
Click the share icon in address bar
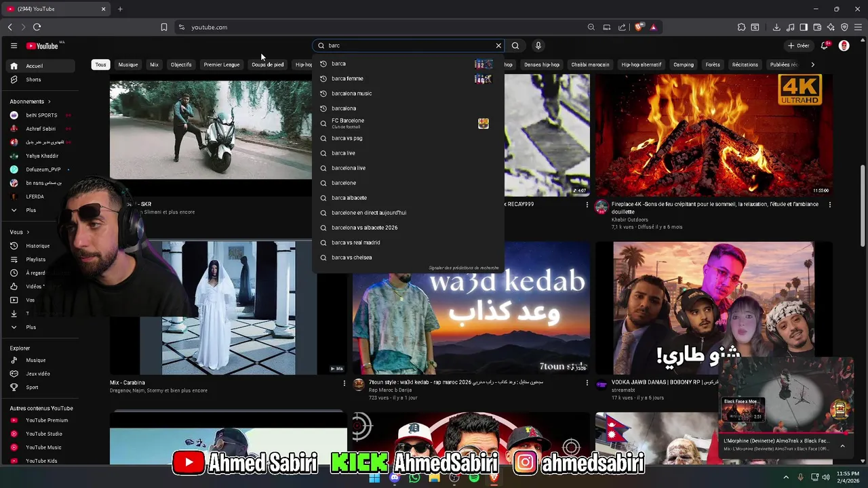622,27
